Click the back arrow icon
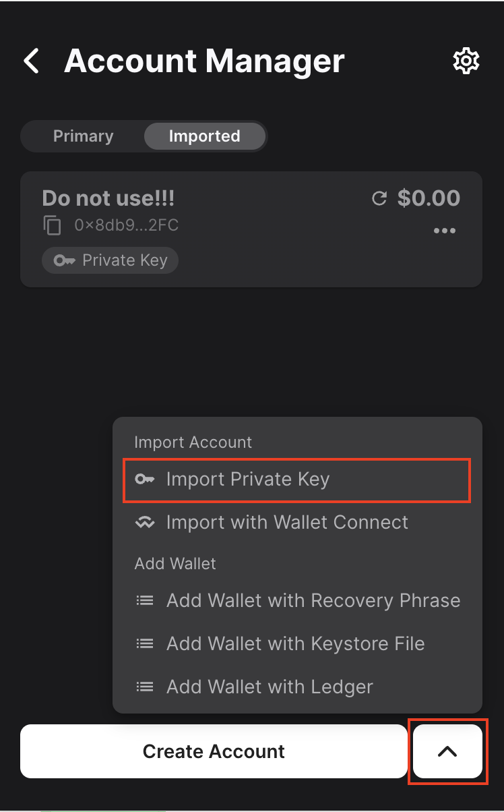Screen dimensions: 504x812 32,61
